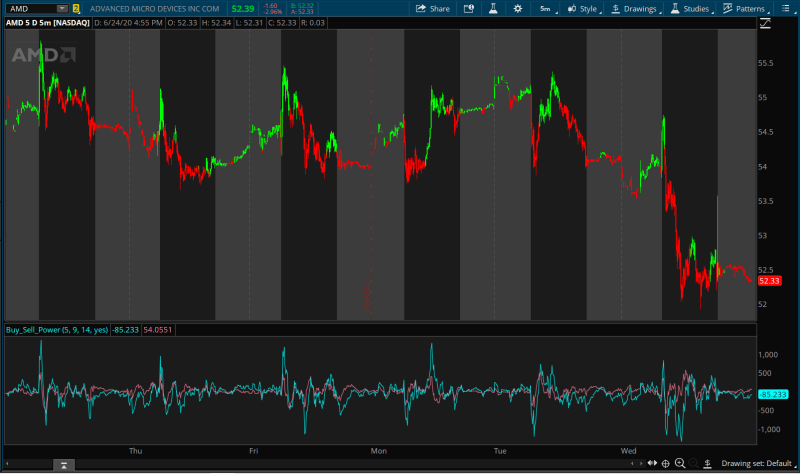Click the red 52.33 price bubble
This screenshot has height=474, width=800.
[x=769, y=281]
